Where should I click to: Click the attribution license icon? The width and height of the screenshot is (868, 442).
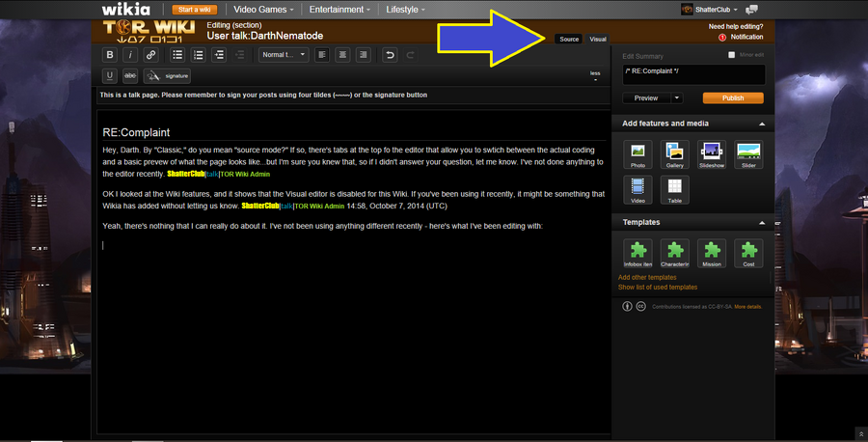(x=627, y=306)
